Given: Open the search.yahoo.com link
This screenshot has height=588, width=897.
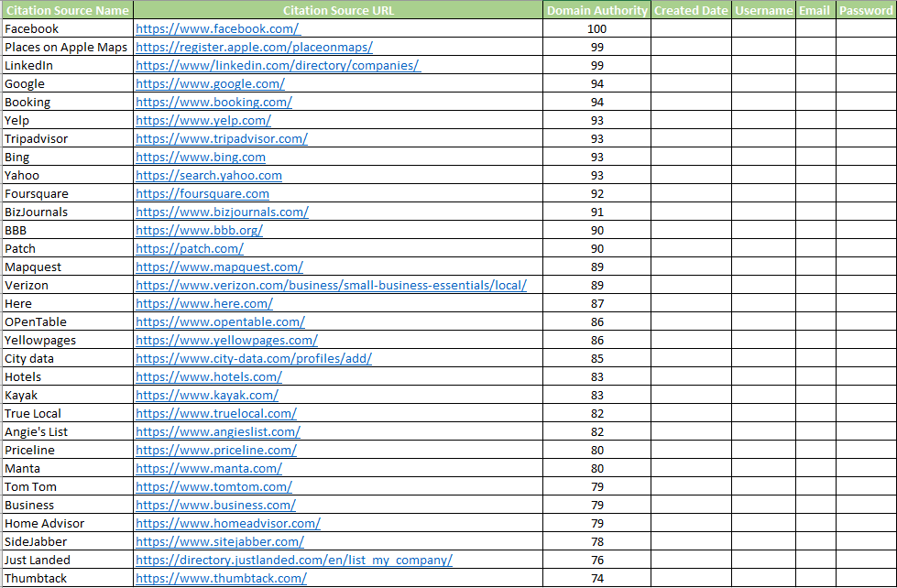Looking at the screenshot, I should pos(208,175).
